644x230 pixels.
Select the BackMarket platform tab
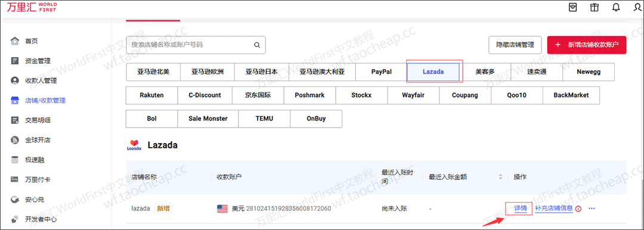[x=571, y=95]
